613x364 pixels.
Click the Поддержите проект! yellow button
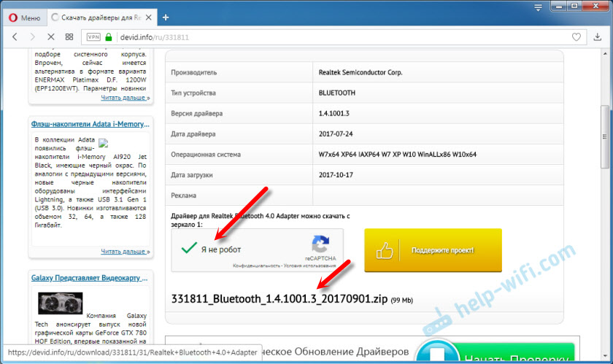point(433,250)
